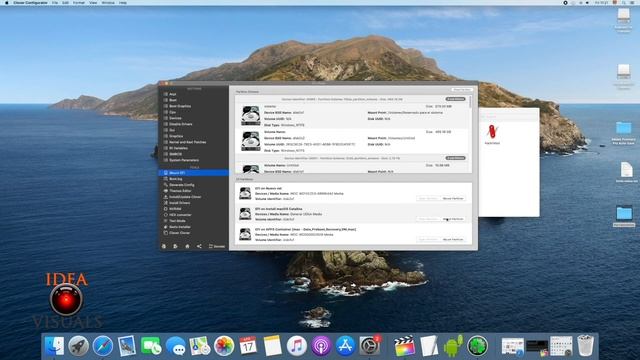Mount Partition for EFI on APFS Container
Image resolution: width=640 pixels, height=360 pixels.
click(x=453, y=240)
